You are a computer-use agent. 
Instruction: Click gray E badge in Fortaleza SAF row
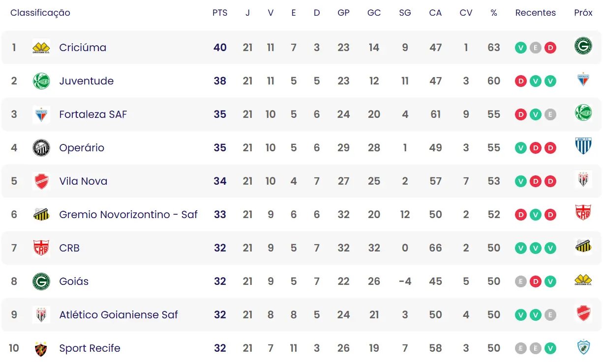(550, 114)
